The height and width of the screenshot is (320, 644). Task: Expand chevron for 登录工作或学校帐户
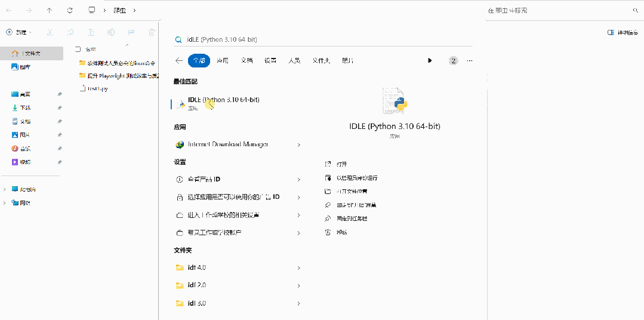coord(298,233)
